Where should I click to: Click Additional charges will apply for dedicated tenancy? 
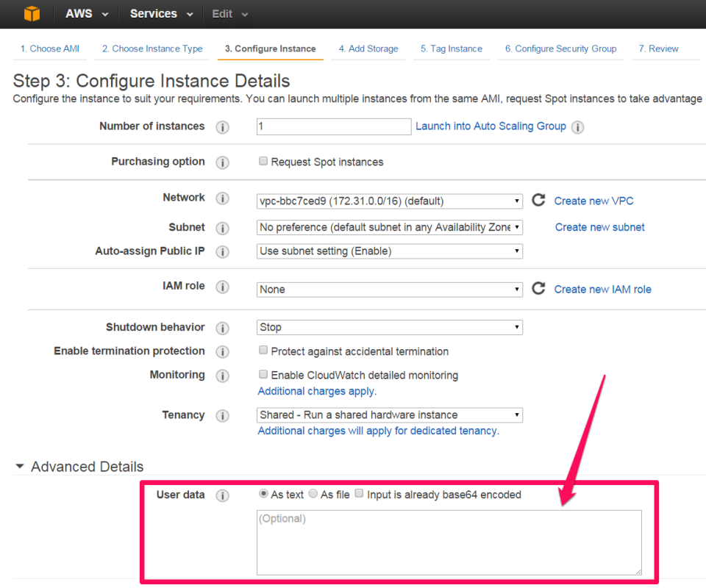[378, 431]
